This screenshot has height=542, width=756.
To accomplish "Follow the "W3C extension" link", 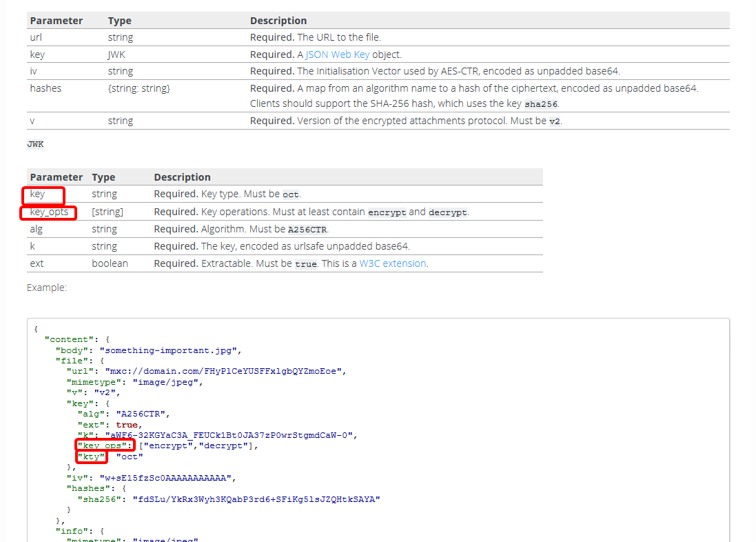I will 392,263.
